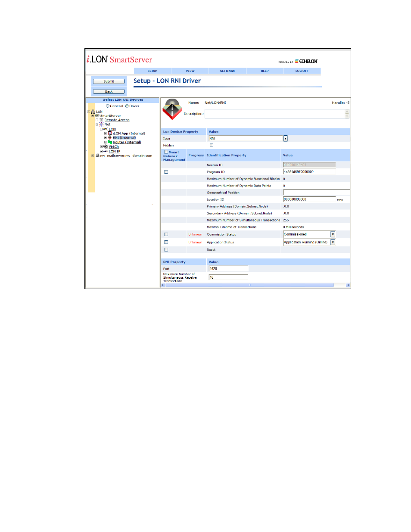Open the VIEW menu
This screenshot has width=411, height=532.
tap(190, 71)
